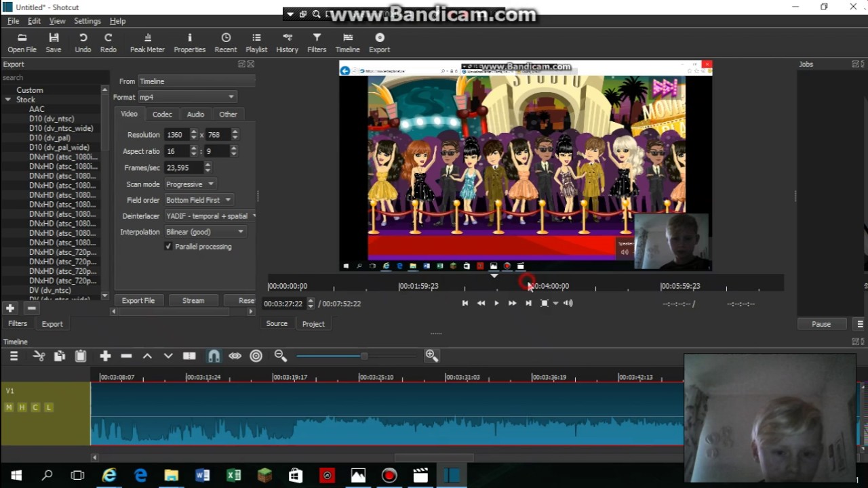Open the Edit menu
This screenshot has width=868, height=488.
click(34, 21)
